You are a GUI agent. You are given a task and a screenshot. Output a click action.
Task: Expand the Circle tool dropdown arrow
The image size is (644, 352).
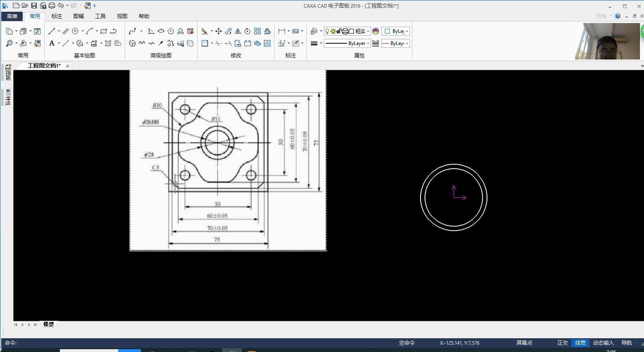83,31
